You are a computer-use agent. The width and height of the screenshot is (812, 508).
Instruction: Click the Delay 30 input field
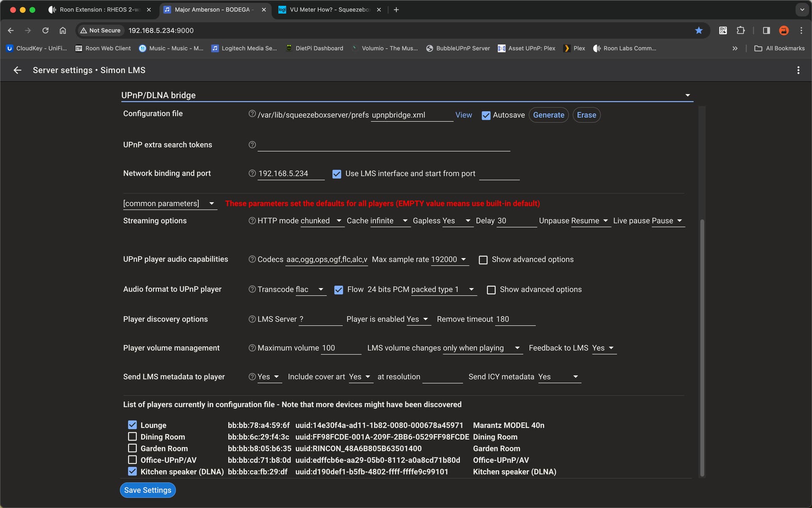516,221
